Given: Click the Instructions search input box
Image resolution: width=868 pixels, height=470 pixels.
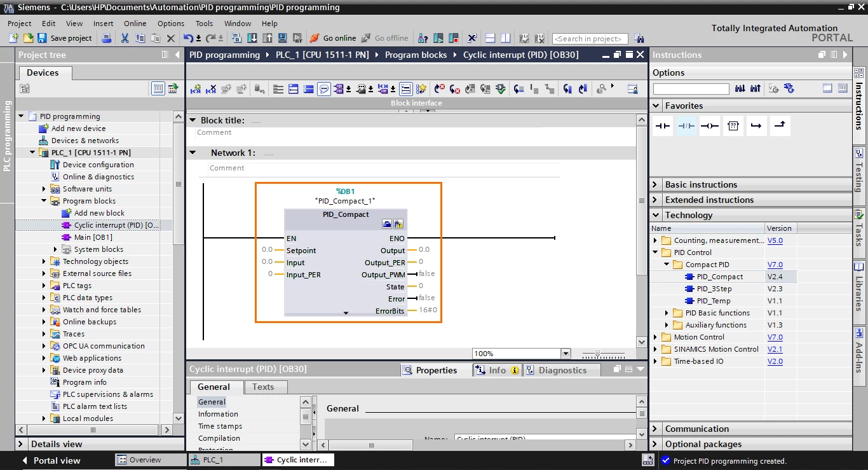Looking at the screenshot, I should (691, 88).
